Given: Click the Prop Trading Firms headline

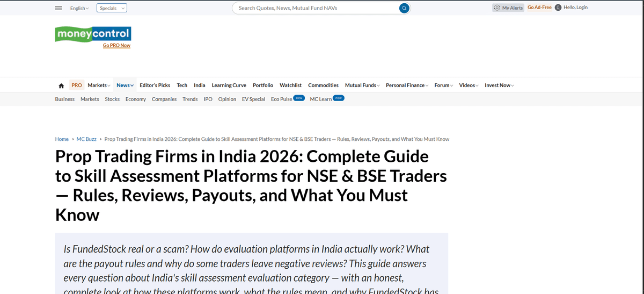Looking at the screenshot, I should coord(251,185).
